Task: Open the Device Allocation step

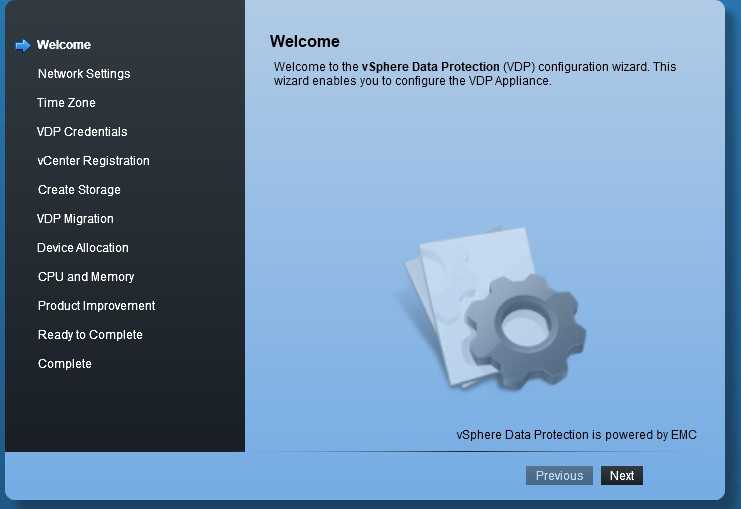Action: pos(83,248)
